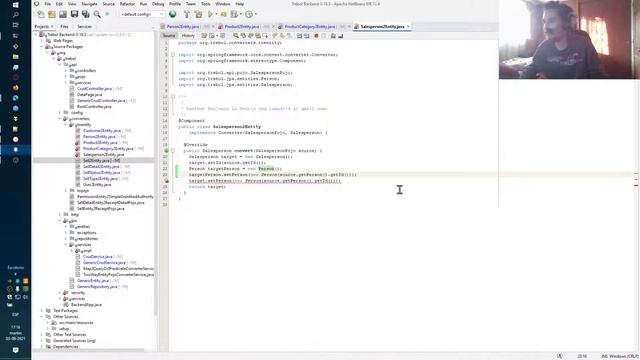Viewport: 640px width, 360px height.
Task: Select CrudService.java in project tree
Action: [98, 257]
